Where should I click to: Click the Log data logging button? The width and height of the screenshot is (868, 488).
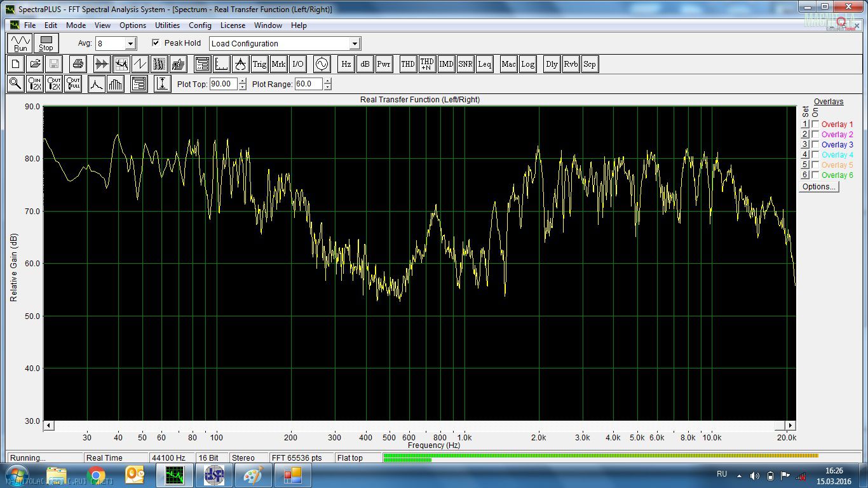click(527, 64)
